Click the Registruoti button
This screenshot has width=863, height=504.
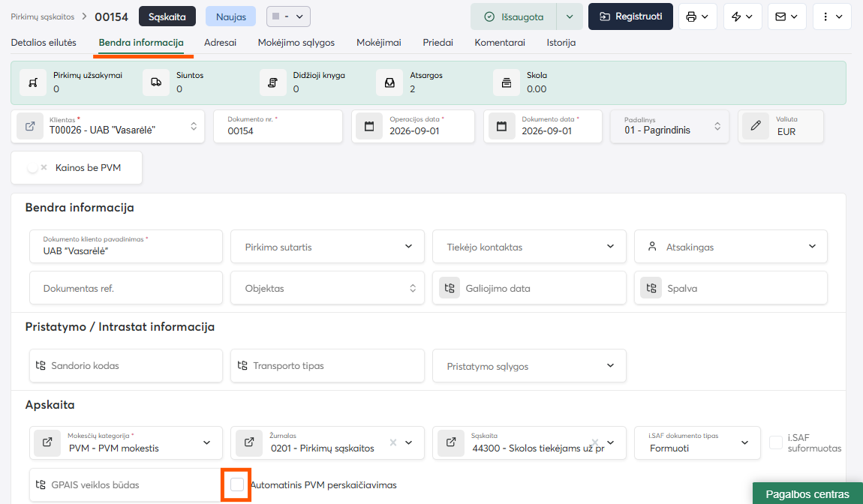(630, 16)
